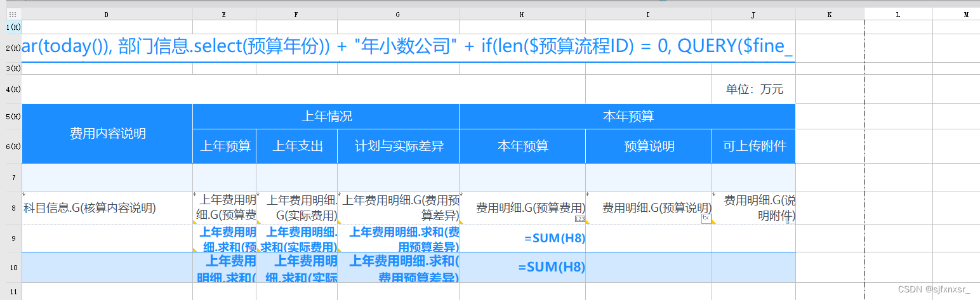Select column header G
Screen dimensions: 980x300
[399, 14]
